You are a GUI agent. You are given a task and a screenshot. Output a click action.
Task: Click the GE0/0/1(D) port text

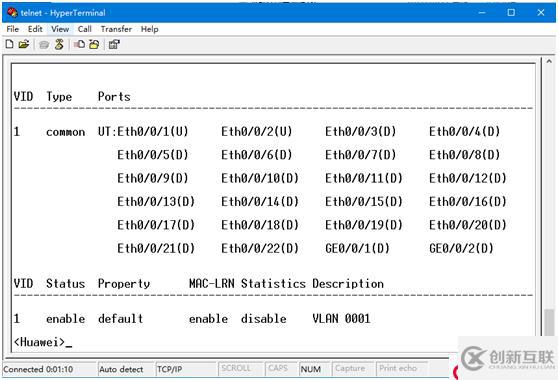(x=357, y=248)
